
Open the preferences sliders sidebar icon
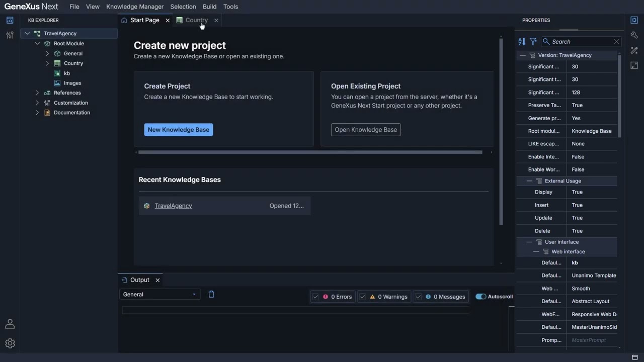pyautogui.click(x=10, y=35)
